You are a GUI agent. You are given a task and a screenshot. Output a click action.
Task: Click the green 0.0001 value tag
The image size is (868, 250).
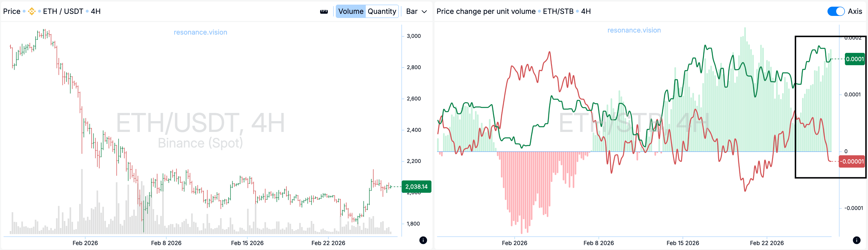point(854,59)
